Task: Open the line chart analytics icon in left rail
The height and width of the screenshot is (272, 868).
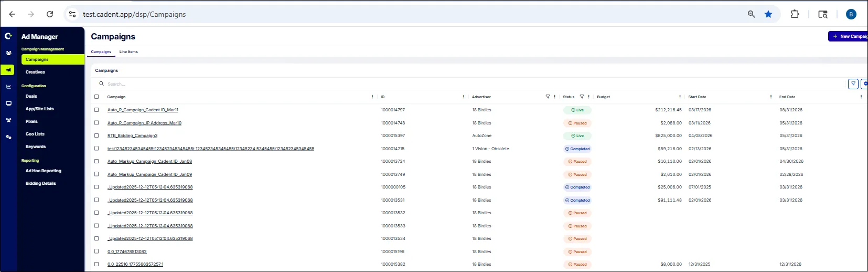Action: pyautogui.click(x=8, y=87)
